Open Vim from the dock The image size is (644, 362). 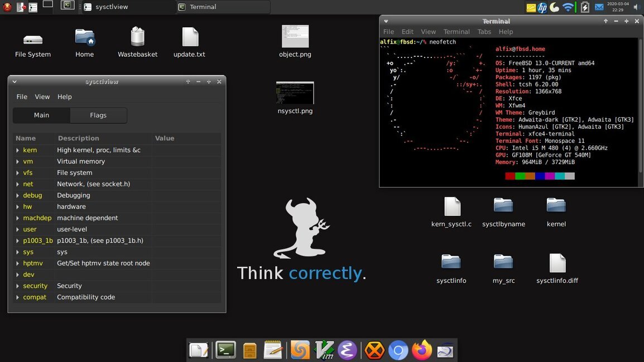(x=324, y=350)
